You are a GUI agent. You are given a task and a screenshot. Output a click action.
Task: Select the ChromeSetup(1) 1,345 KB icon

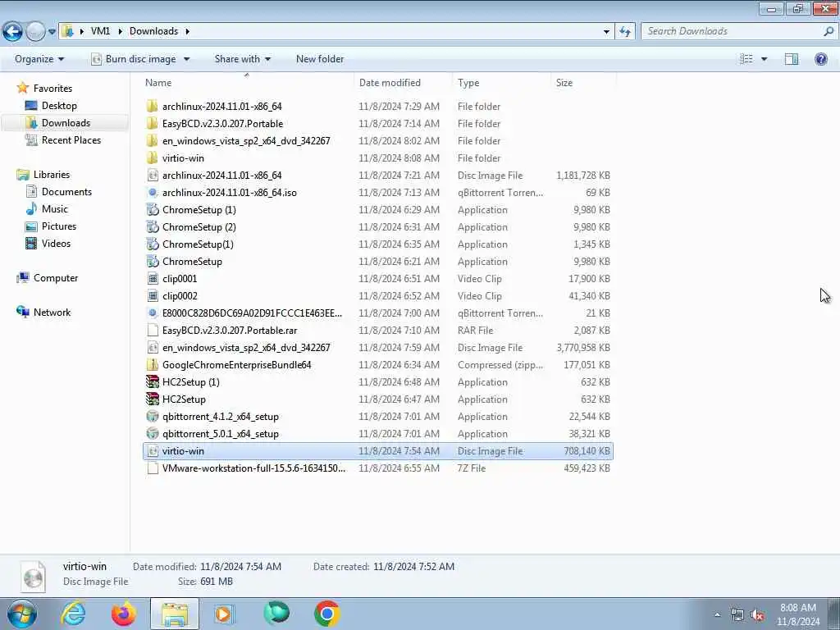(153, 244)
